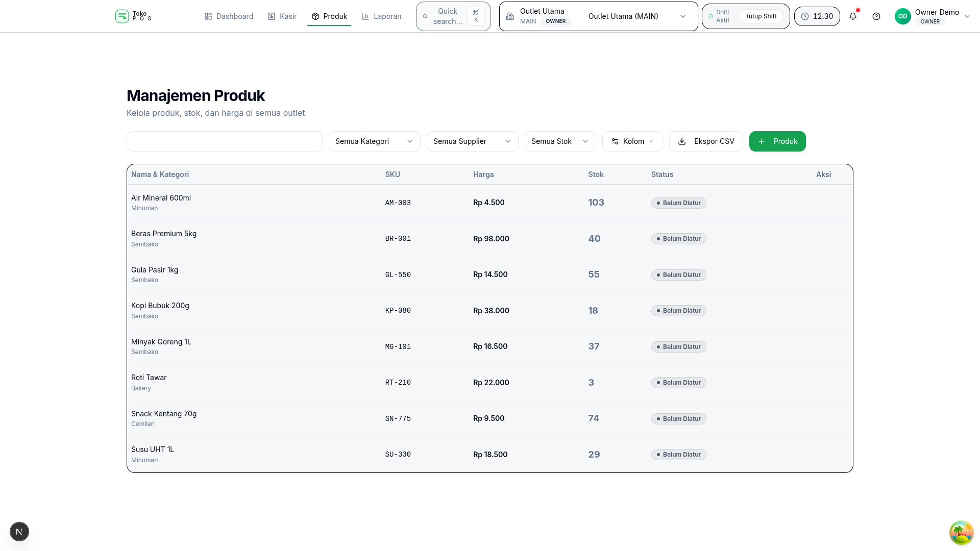Click the help question mark icon
Viewport: 980px width, 551px height.
pos(876,16)
